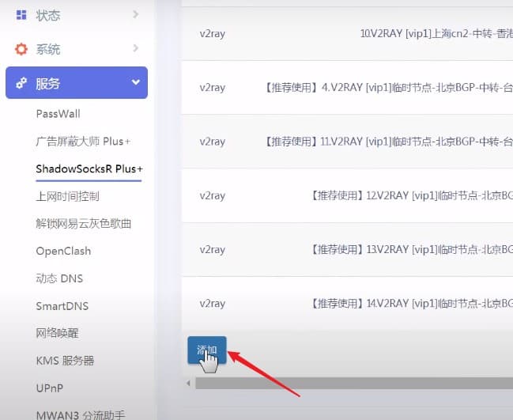Open 上网时间控制 page
The image size is (513, 420).
click(x=67, y=196)
